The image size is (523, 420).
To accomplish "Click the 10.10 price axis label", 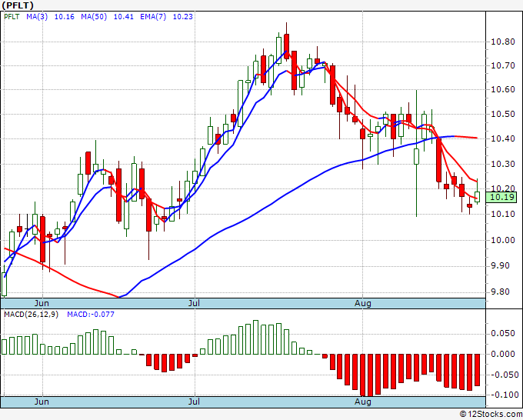I will (503, 214).
